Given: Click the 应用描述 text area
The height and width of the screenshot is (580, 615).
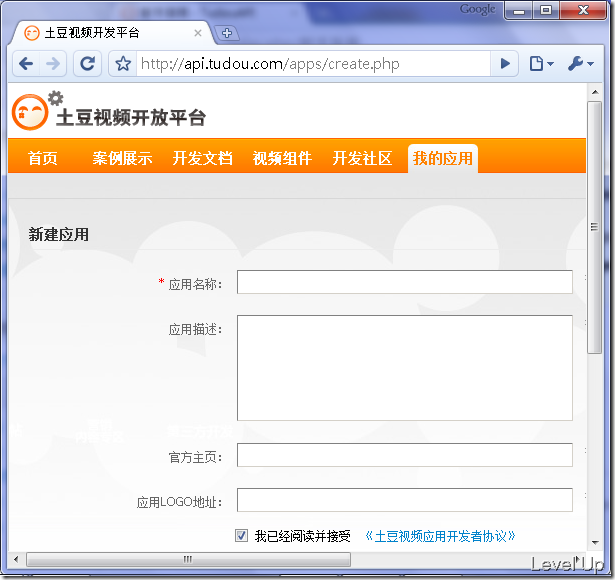Looking at the screenshot, I should (404, 368).
